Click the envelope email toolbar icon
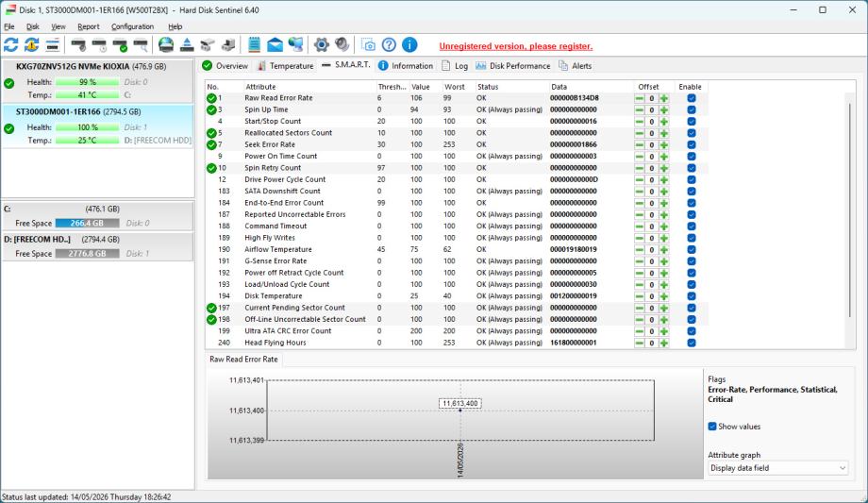This screenshot has width=868, height=503. (275, 45)
